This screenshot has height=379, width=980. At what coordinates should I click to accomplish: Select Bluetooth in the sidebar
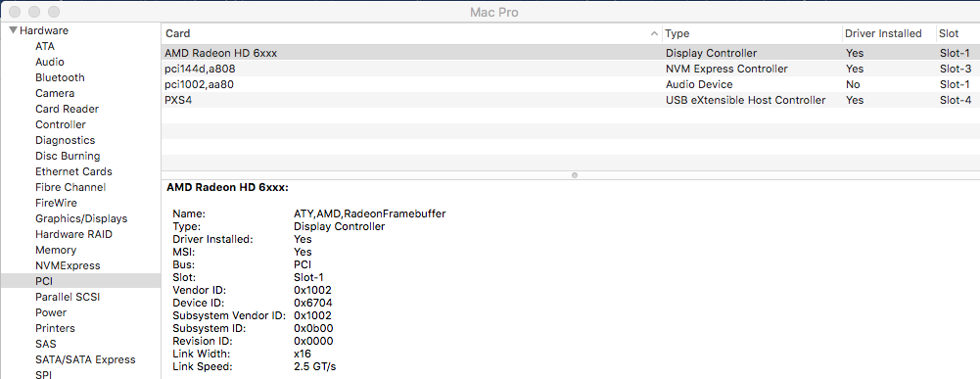coord(60,77)
